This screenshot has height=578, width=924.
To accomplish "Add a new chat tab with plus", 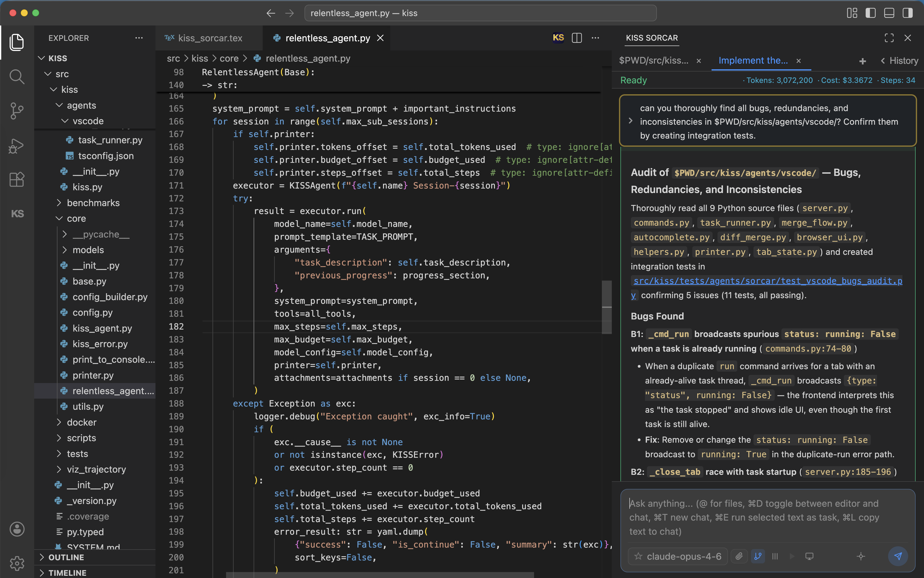I will pos(862,61).
